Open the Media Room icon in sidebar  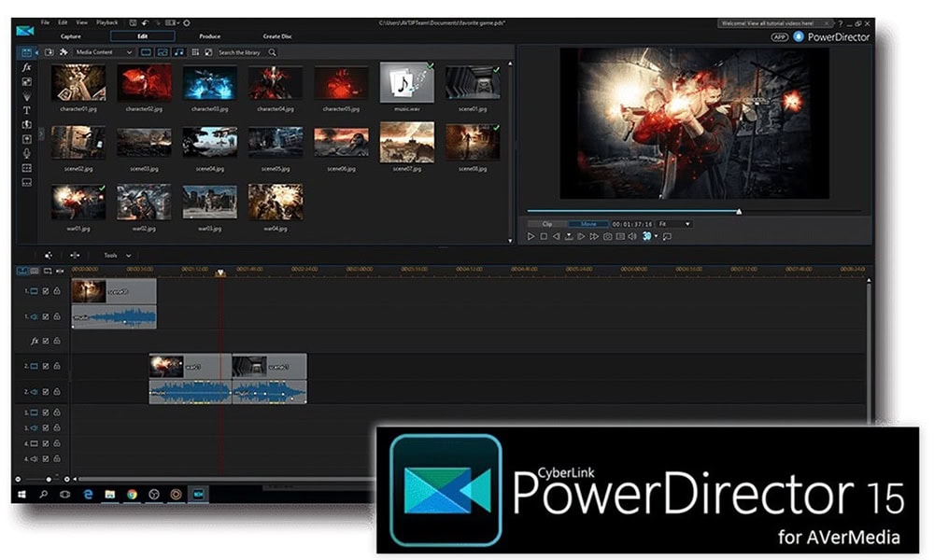pyautogui.click(x=27, y=52)
